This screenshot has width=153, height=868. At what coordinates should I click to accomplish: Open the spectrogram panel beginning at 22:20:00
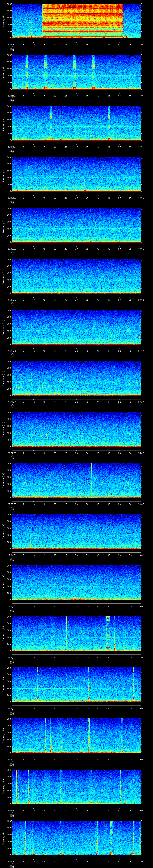[76, 327]
